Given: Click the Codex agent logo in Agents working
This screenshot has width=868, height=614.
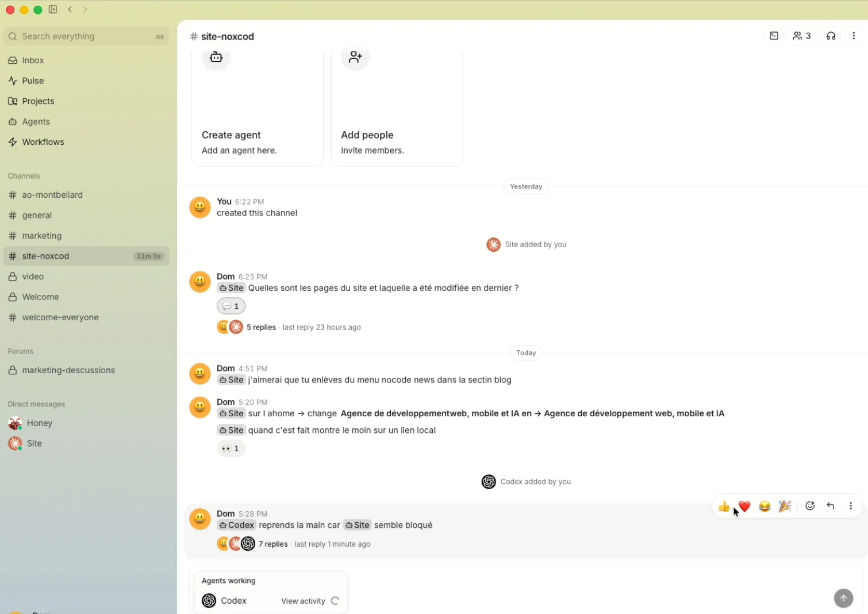Looking at the screenshot, I should (209, 600).
